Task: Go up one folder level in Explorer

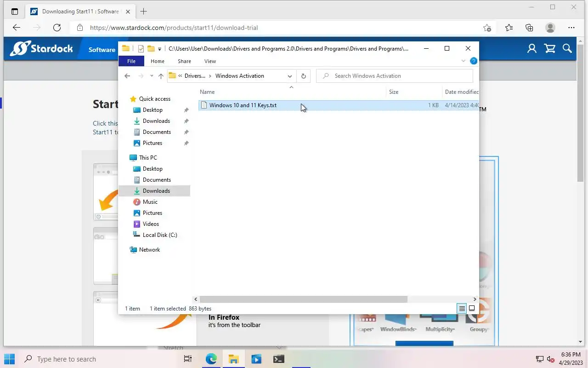Action: pyautogui.click(x=161, y=76)
